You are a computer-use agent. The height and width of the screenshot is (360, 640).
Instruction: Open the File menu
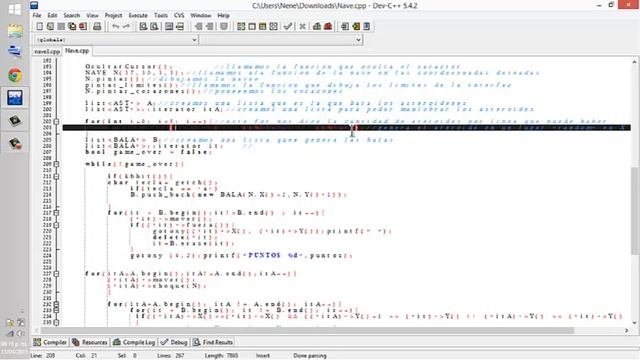coord(37,16)
